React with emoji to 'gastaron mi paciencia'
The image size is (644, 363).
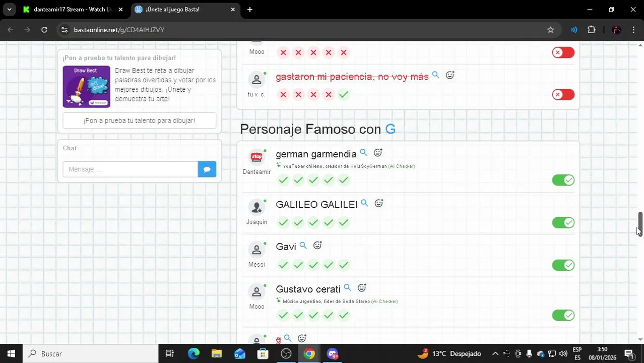click(x=450, y=75)
